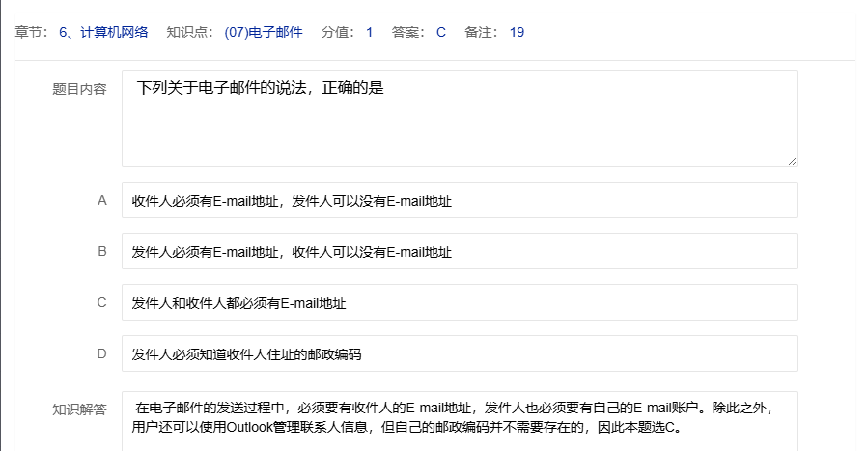This screenshot has width=868, height=451.
Task: Click the score value 1
Action: pyautogui.click(x=369, y=32)
